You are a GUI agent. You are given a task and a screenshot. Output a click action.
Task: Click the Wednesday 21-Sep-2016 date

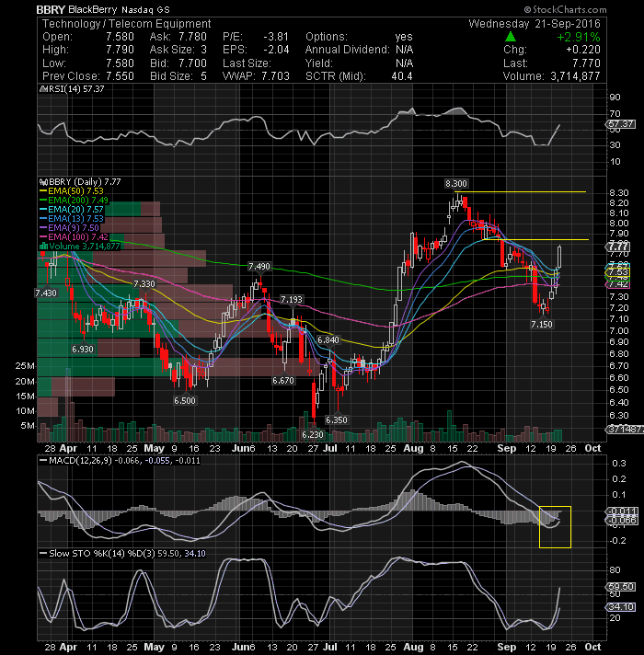click(x=535, y=24)
